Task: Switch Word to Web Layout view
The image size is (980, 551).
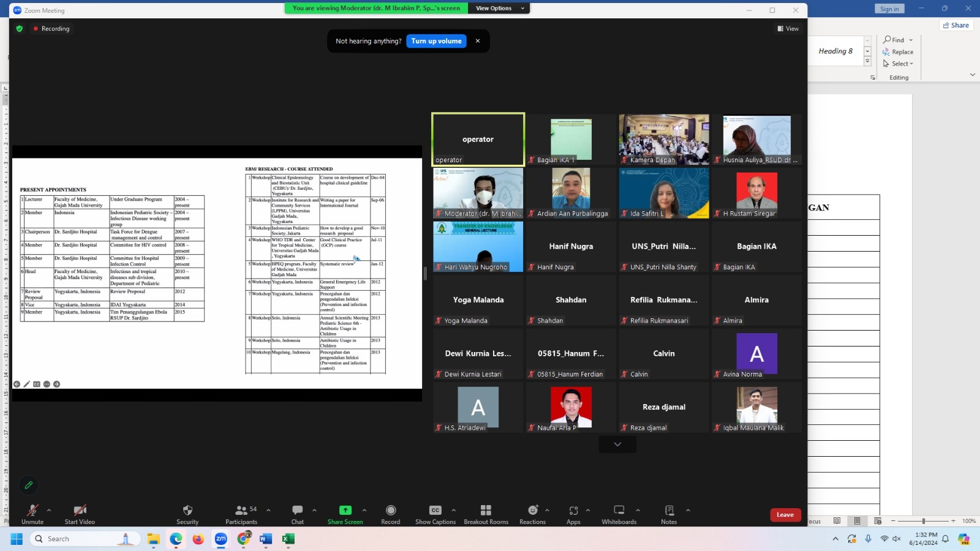Action: pyautogui.click(x=878, y=521)
